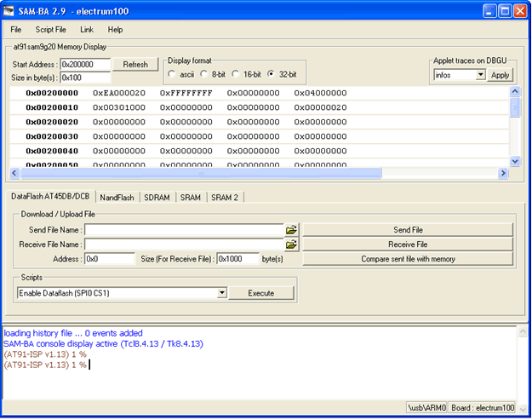This screenshot has width=532, height=420.
Task: Switch to the NandFlash tab
Action: (117, 198)
